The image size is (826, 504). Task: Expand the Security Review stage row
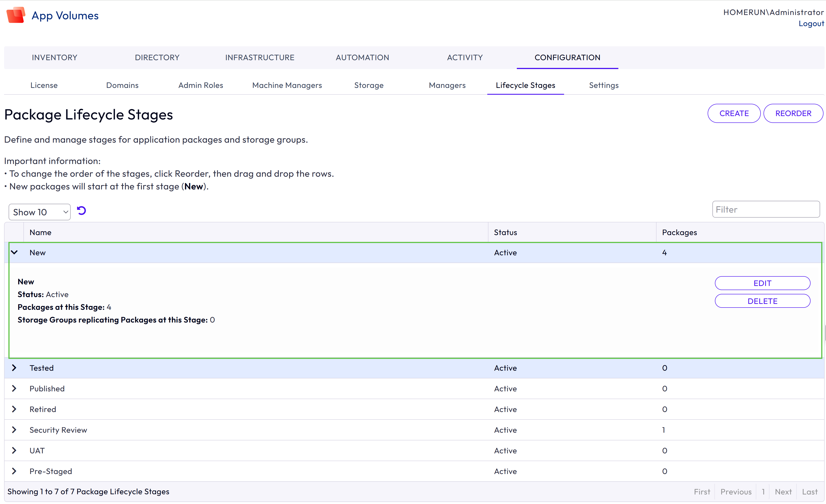coord(14,430)
